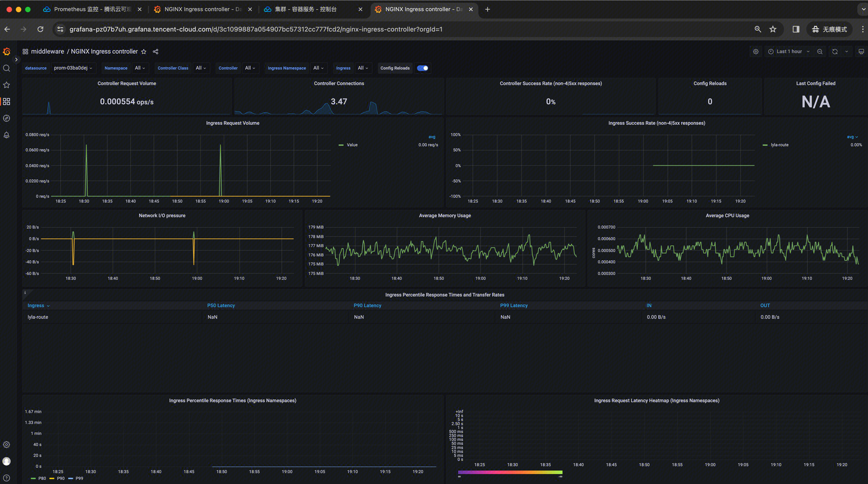
Task: Toggle P99 series in response times legend
Action: tap(79, 478)
